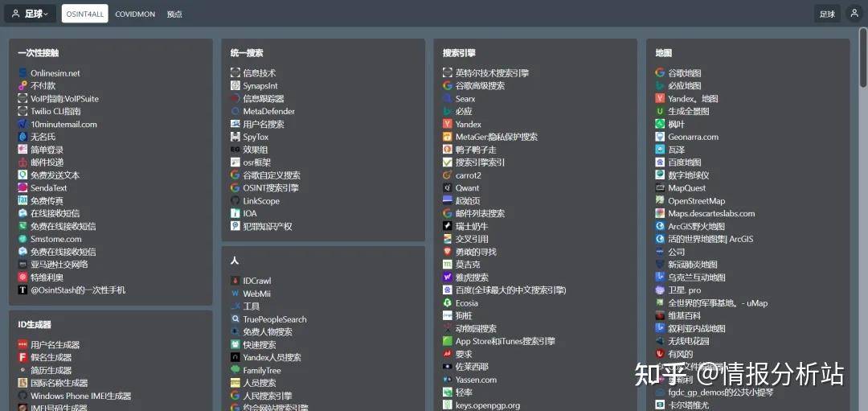This screenshot has width=868, height=411.
Task: Open the carrot2 link
Action: coord(469,175)
